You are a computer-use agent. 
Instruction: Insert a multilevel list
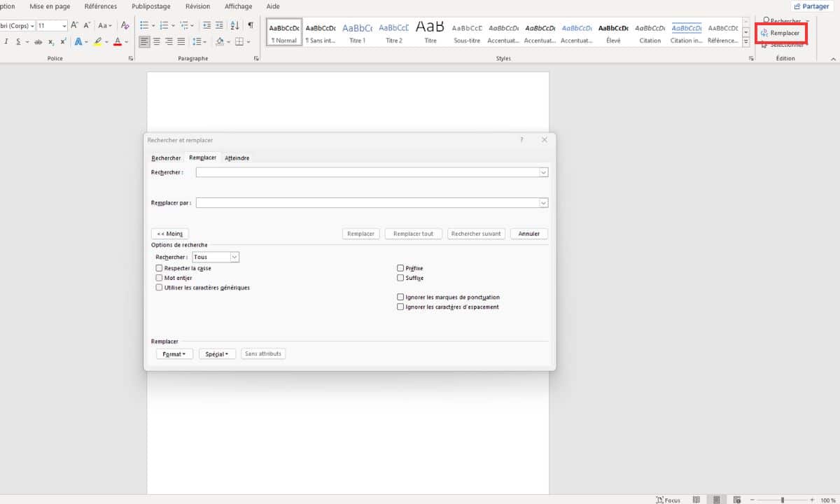183,25
